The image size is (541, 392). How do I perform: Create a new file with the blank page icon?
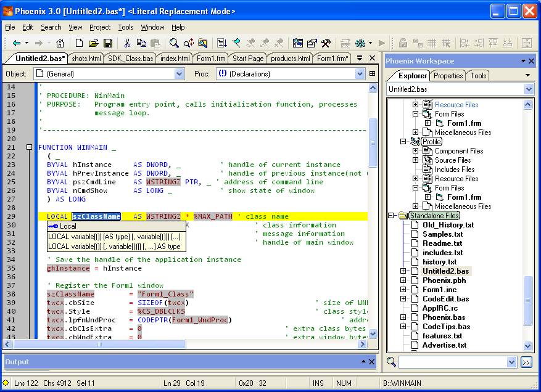(x=79, y=43)
